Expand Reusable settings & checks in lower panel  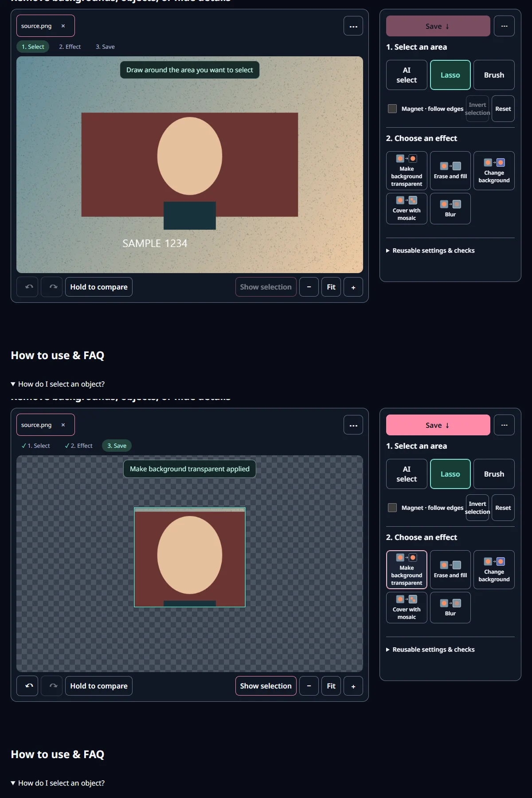pos(430,649)
